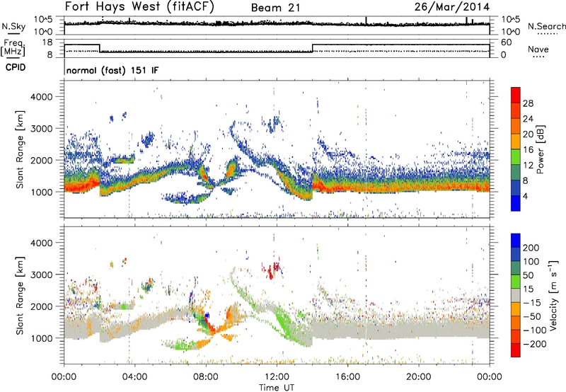566x392 pixels.
Task: Select the '200' label on Velocity colorbar
Action: click(x=531, y=248)
